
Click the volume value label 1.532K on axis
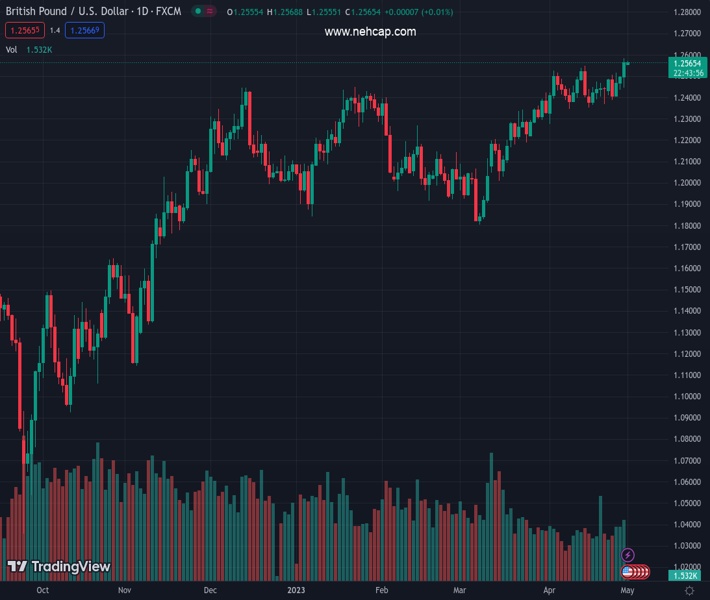pyautogui.click(x=686, y=576)
